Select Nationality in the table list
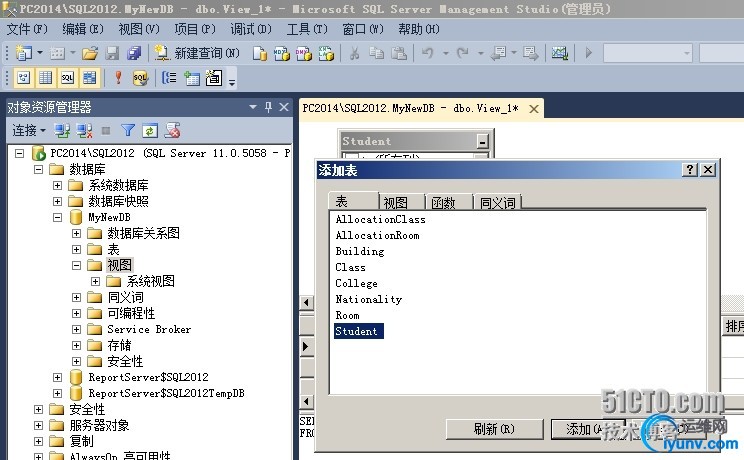This screenshot has width=744, height=460. click(x=369, y=300)
